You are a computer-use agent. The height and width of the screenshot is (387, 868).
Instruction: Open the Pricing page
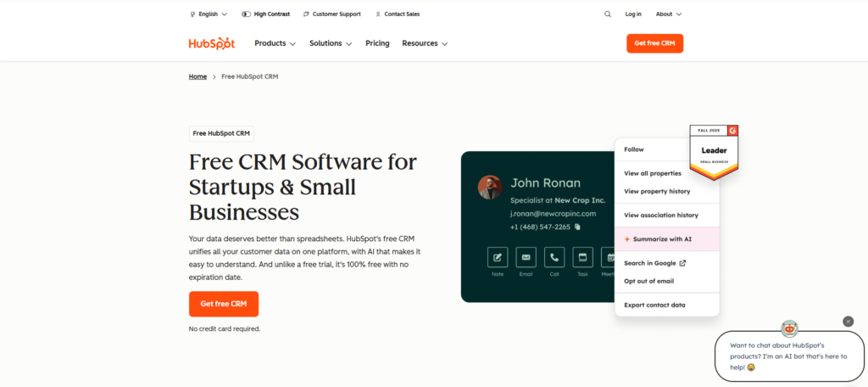click(x=377, y=43)
